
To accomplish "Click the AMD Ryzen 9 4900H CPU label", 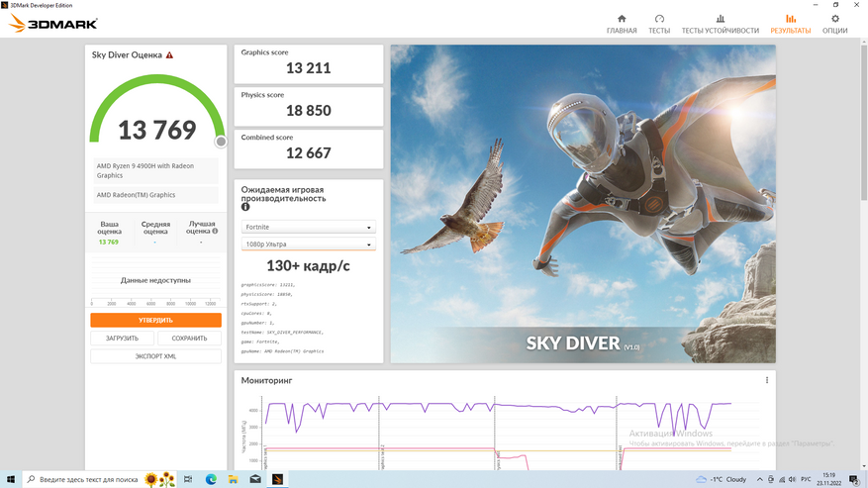I will click(155, 170).
